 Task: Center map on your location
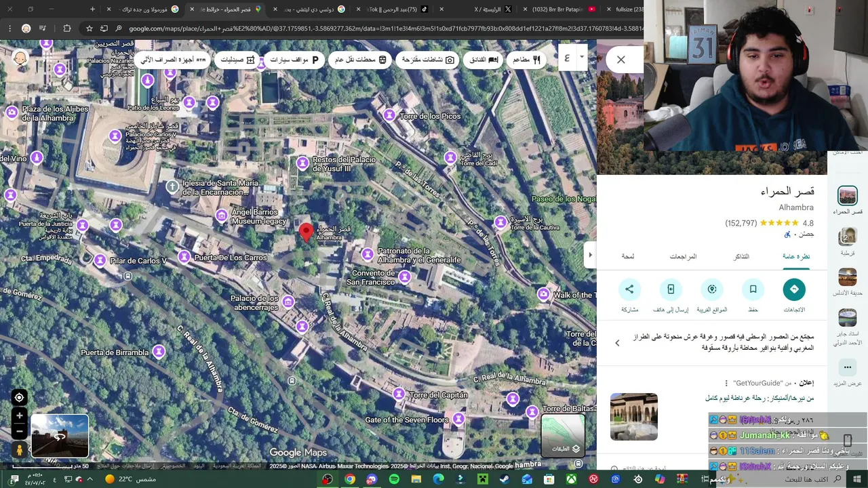tap(19, 398)
